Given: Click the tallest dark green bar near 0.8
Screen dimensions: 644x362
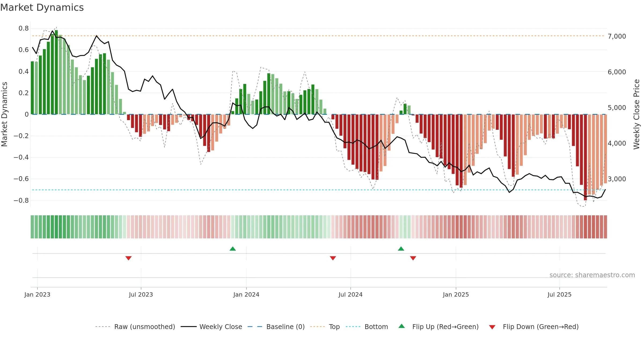Looking at the screenshot, I should pos(56,72).
